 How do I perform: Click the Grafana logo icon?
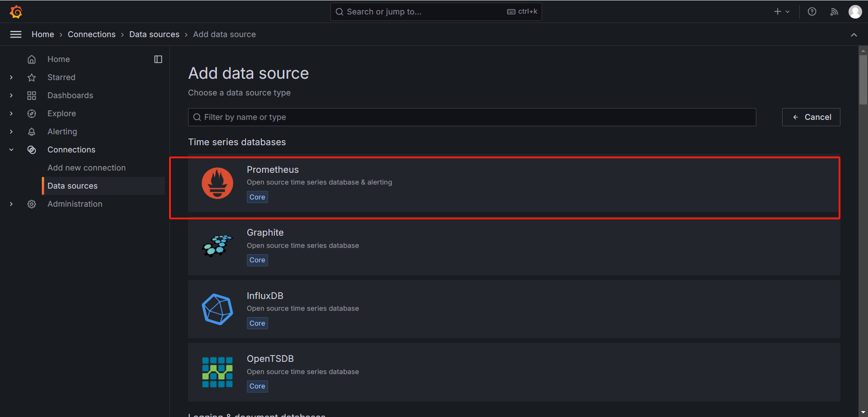16,12
